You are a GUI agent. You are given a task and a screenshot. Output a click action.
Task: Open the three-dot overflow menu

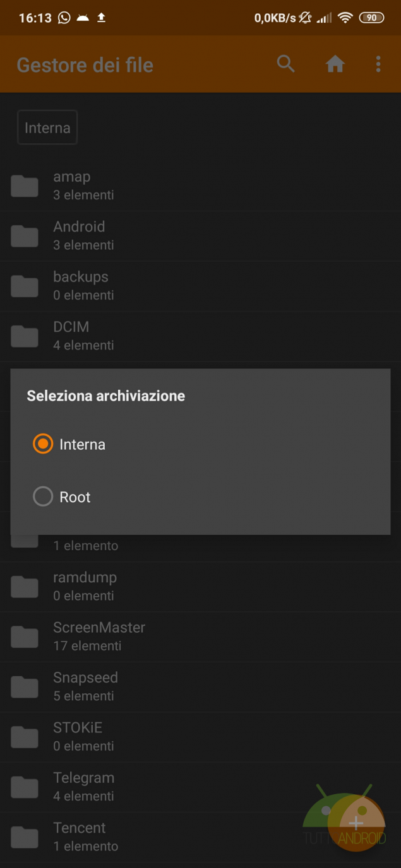pyautogui.click(x=378, y=64)
